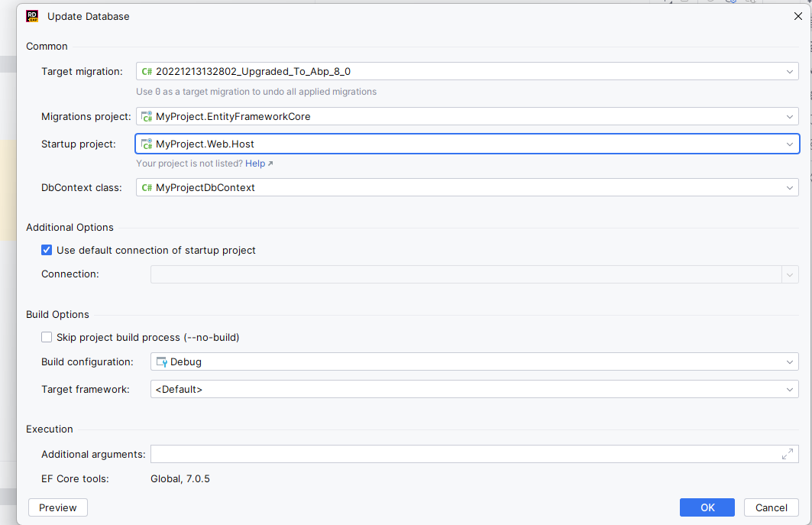Click the project icon in Migrations project field
This screenshot has height=525, width=812.
click(x=146, y=116)
